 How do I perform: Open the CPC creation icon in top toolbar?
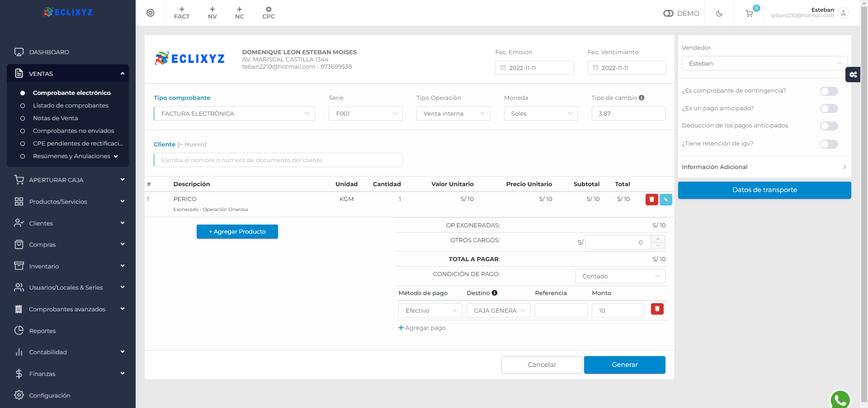(269, 12)
